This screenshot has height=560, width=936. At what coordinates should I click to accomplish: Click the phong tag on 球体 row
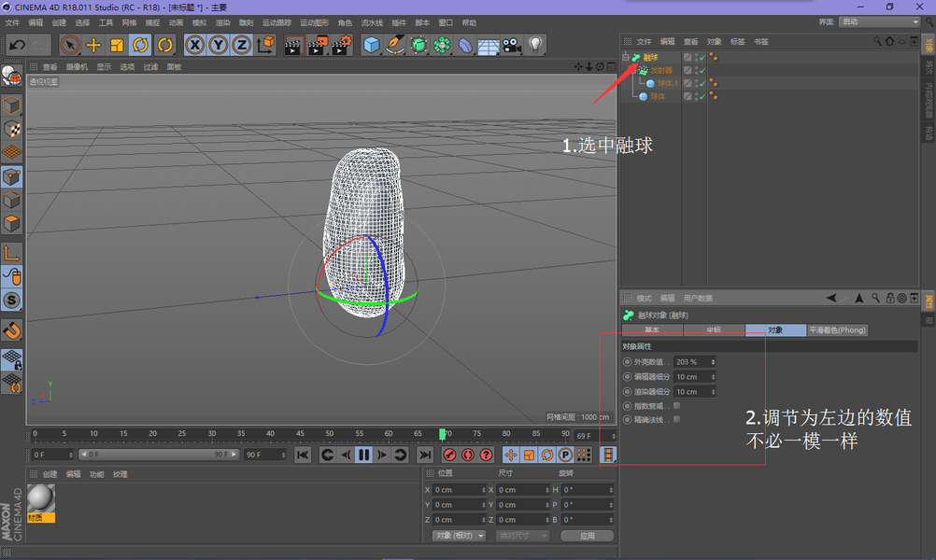click(714, 96)
